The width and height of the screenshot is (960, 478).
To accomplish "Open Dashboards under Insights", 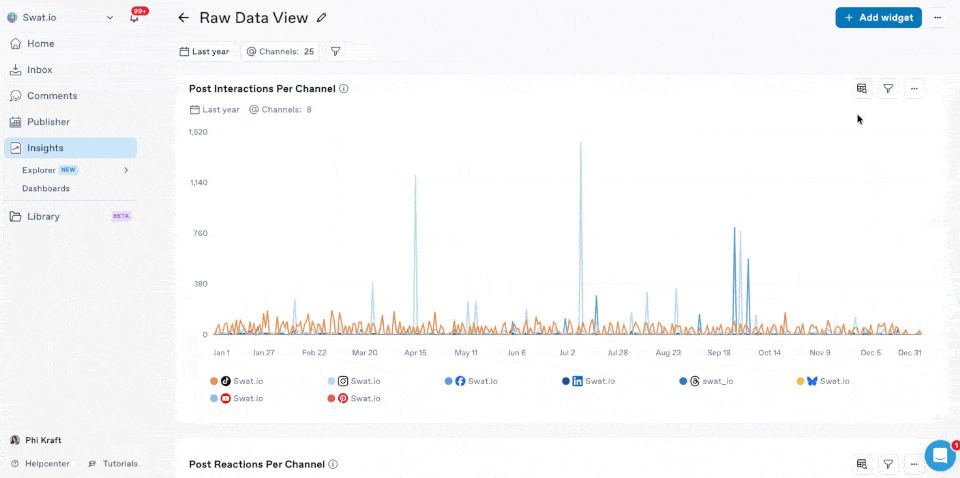I will pyautogui.click(x=46, y=189).
